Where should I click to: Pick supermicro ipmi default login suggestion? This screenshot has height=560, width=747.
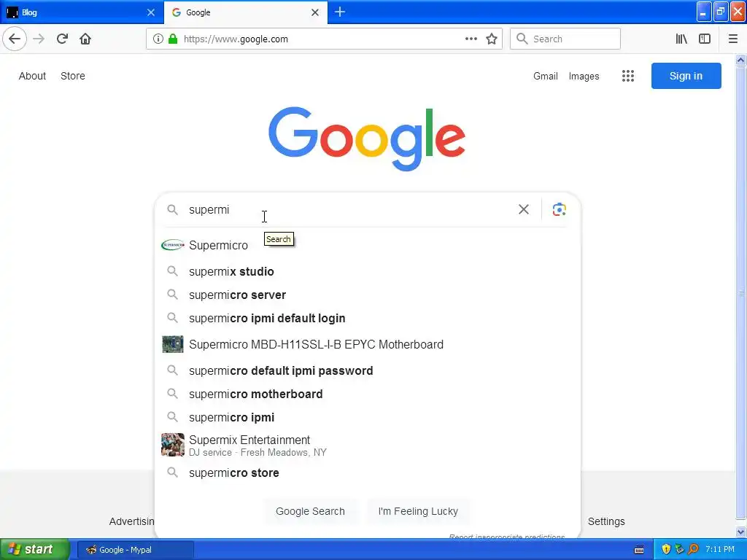pyautogui.click(x=368, y=318)
